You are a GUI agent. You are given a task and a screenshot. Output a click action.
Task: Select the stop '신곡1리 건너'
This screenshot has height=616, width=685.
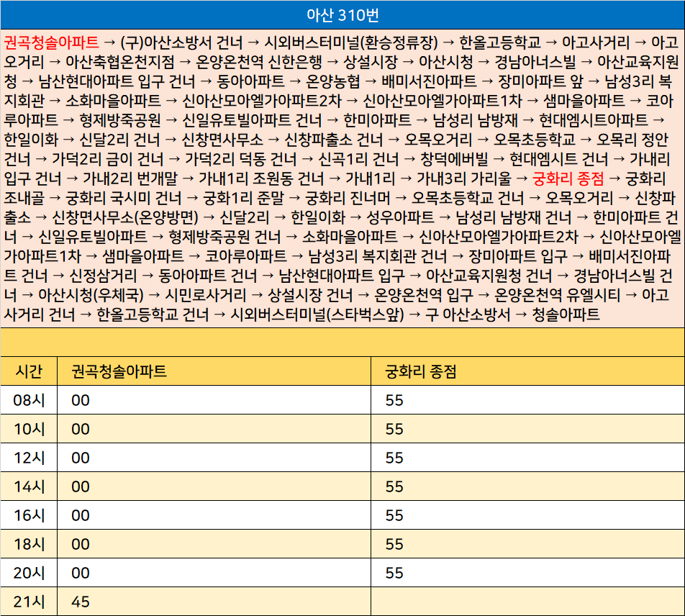[x=358, y=159]
